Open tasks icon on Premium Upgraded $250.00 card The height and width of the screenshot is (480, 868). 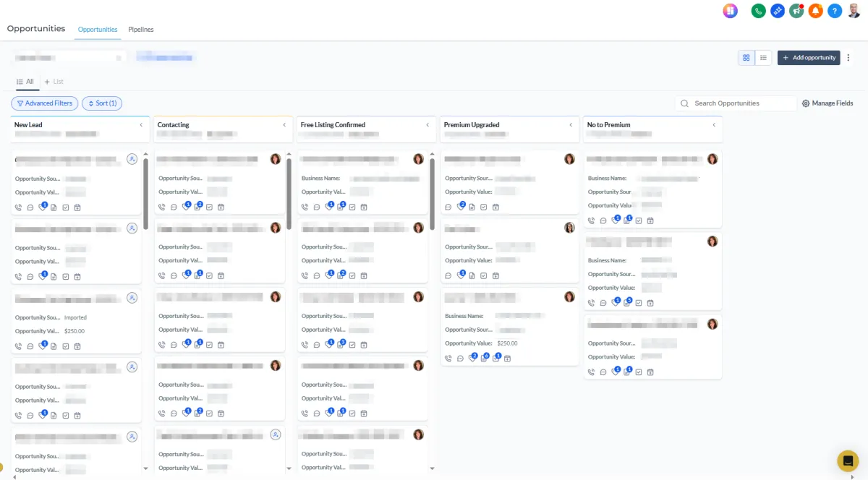pyautogui.click(x=496, y=357)
